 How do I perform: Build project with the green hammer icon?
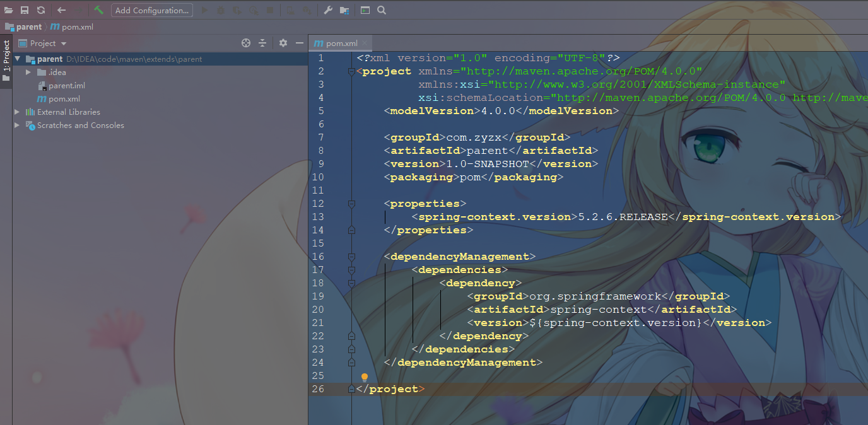point(99,10)
